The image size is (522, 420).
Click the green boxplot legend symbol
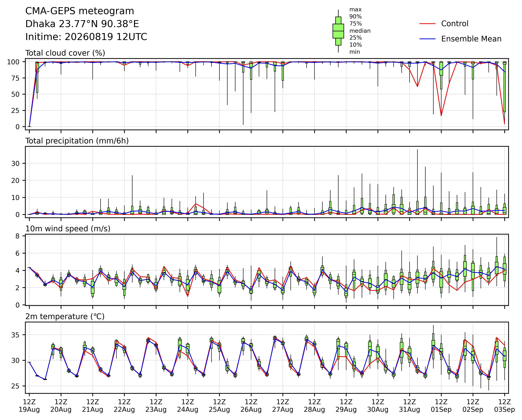[338, 31]
